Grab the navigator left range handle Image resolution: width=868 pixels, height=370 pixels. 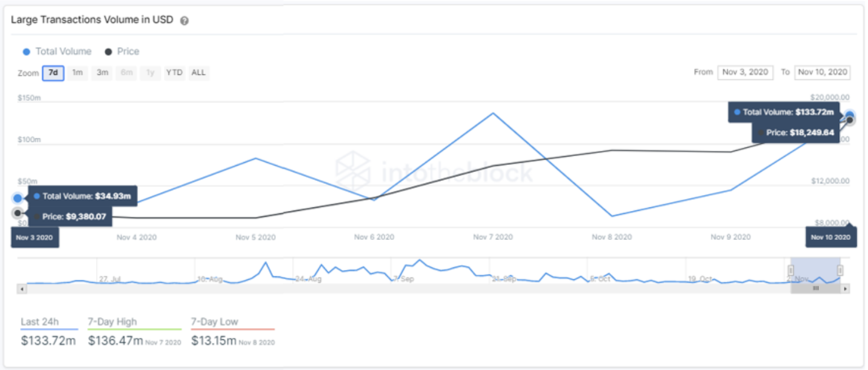pyautogui.click(x=791, y=270)
